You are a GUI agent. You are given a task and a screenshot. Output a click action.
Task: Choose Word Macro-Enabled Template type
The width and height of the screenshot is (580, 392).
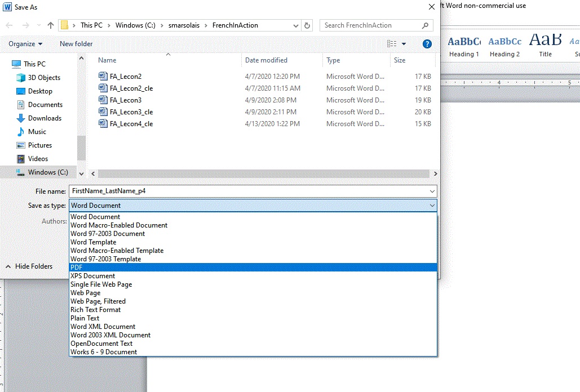coord(253,251)
